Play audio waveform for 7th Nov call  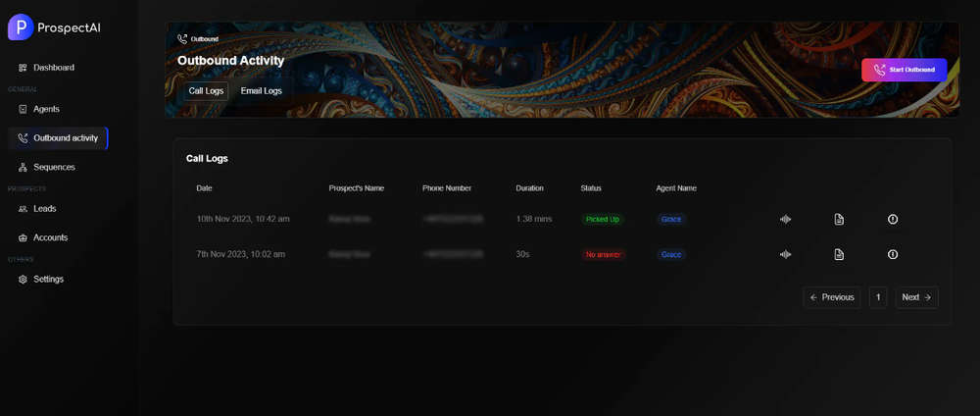(786, 254)
